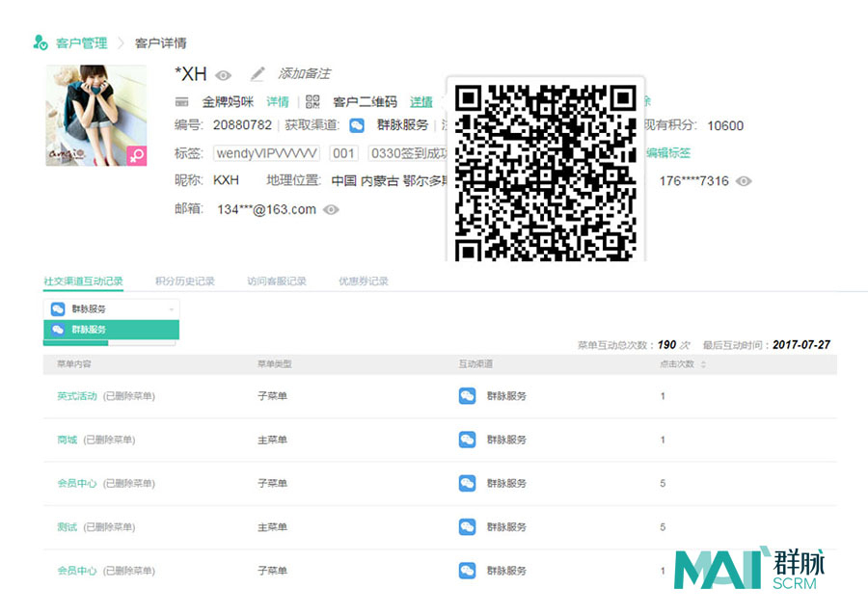Click the customer avatar photo

[x=96, y=115]
